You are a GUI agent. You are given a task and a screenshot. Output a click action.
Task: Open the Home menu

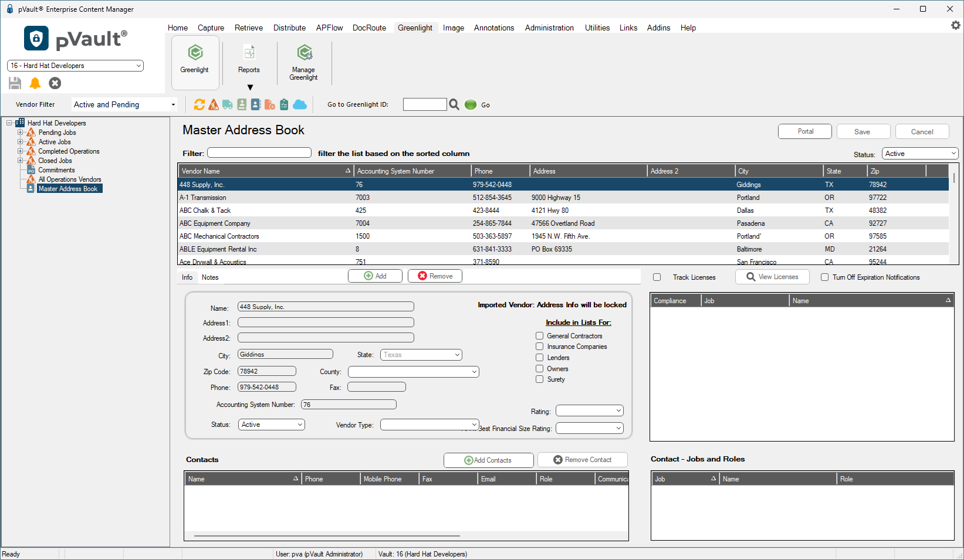point(178,28)
